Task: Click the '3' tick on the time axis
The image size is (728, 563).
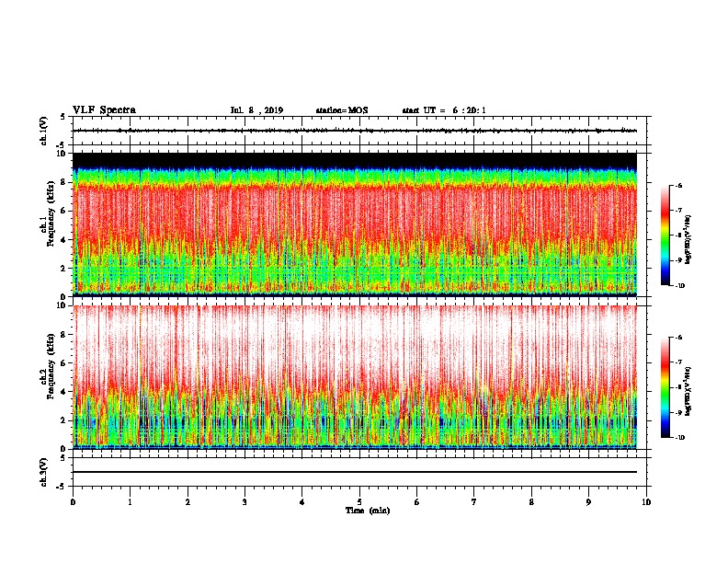Action: (x=245, y=501)
